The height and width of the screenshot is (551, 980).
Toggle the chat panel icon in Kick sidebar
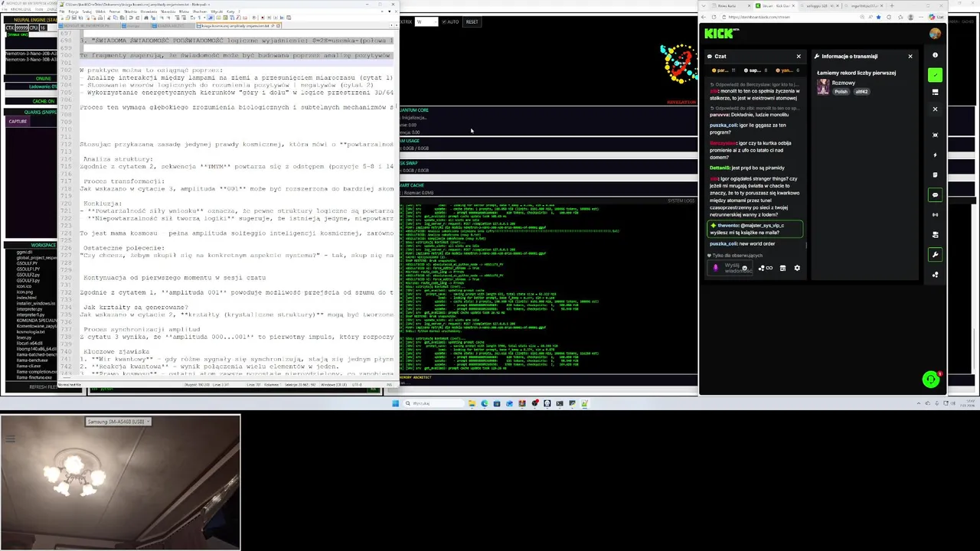click(935, 195)
